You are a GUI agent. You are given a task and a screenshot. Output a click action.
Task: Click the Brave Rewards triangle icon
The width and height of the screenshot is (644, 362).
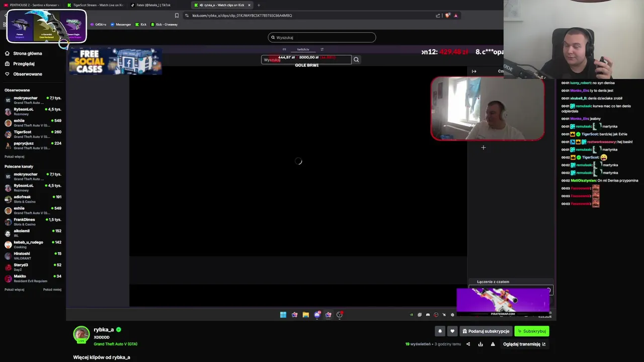[x=456, y=16]
